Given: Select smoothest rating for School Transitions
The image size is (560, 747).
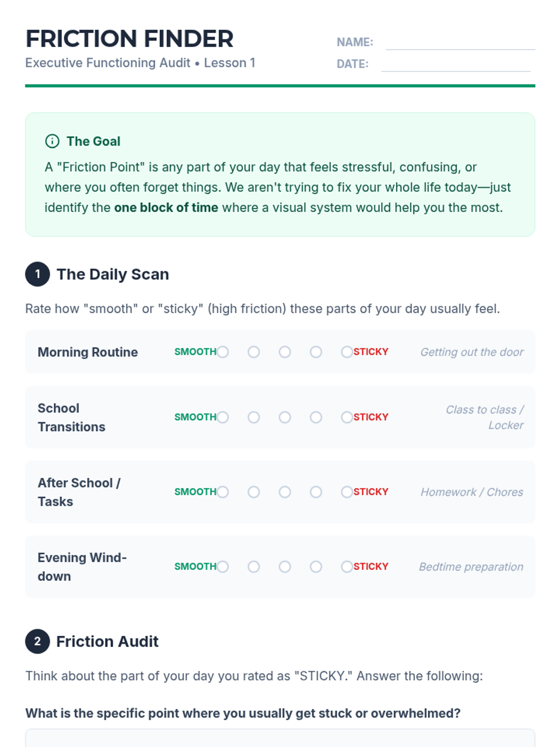Looking at the screenshot, I should (x=223, y=417).
